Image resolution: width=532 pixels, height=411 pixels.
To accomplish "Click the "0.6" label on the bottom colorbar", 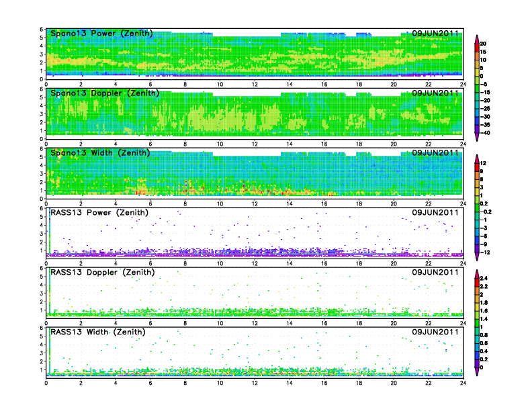I will coord(484,343).
